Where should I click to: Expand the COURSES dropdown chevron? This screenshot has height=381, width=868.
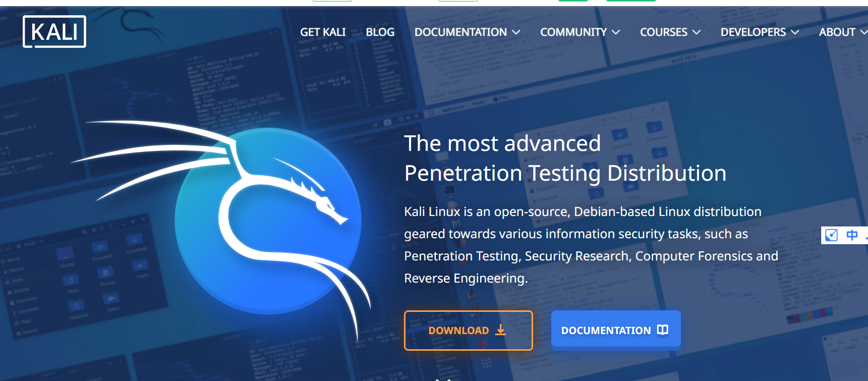[697, 32]
